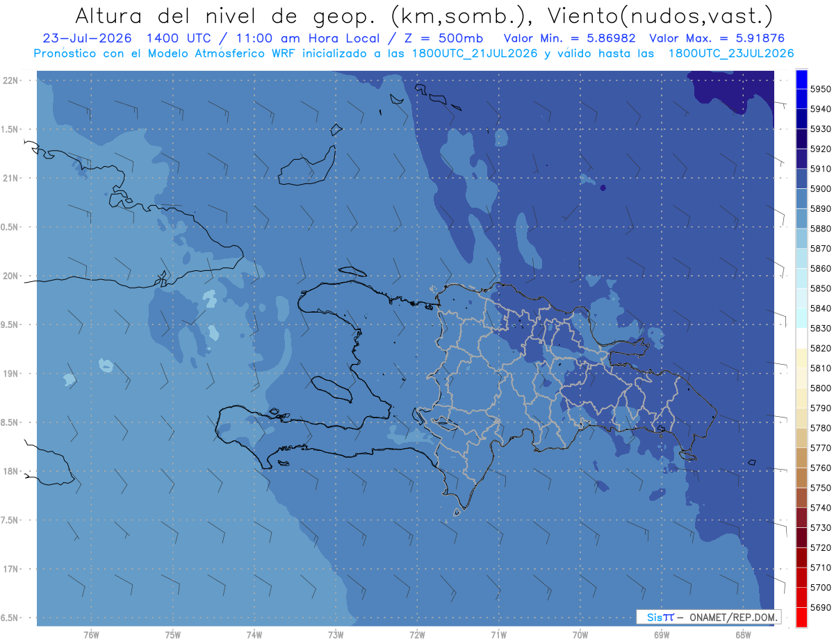Screen dimensions: 834x644
Task: Click the '21N' latitude label
Action: (12, 179)
